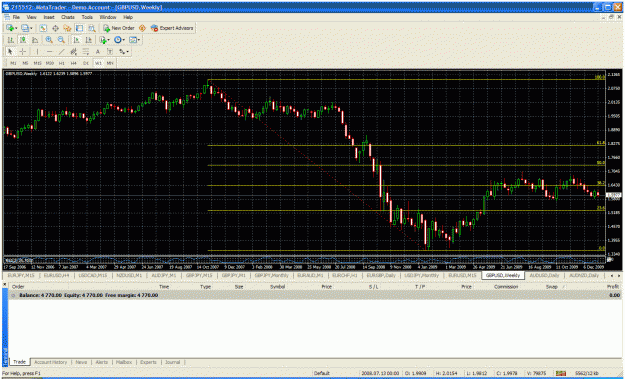
Task: Sort orders by the Profit column header
Action: (613, 287)
